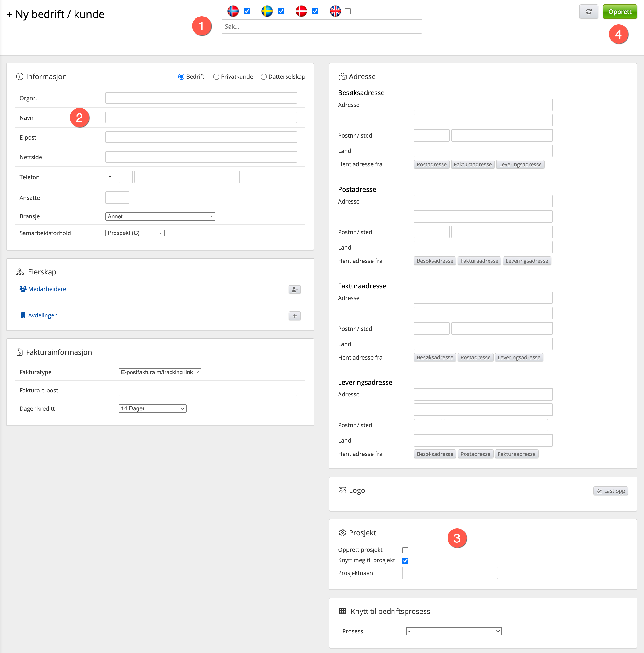Click Last opp logo upload button
This screenshot has width=644, height=653.
tap(610, 491)
